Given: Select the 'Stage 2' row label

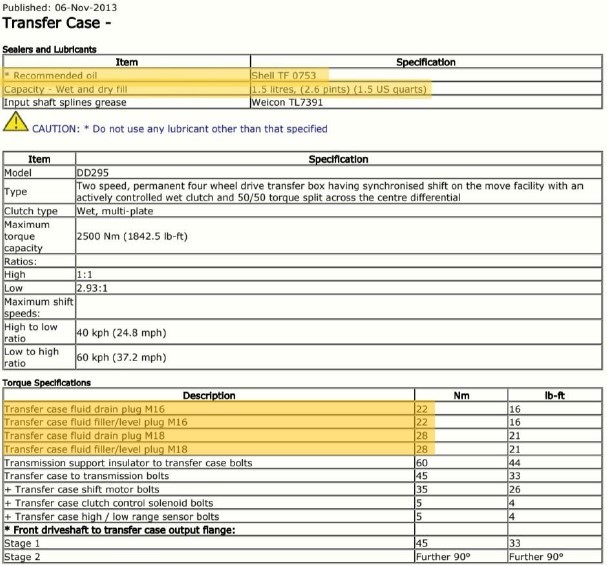Looking at the screenshot, I should click(22, 557).
